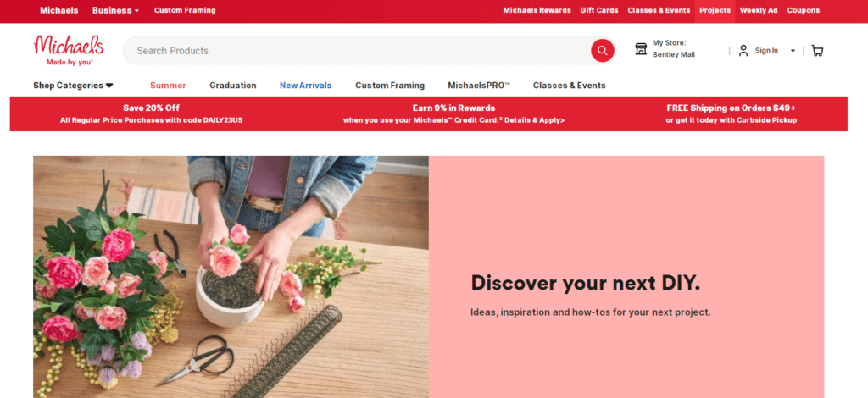Open the shopping cart icon
868x398 pixels.
click(817, 51)
